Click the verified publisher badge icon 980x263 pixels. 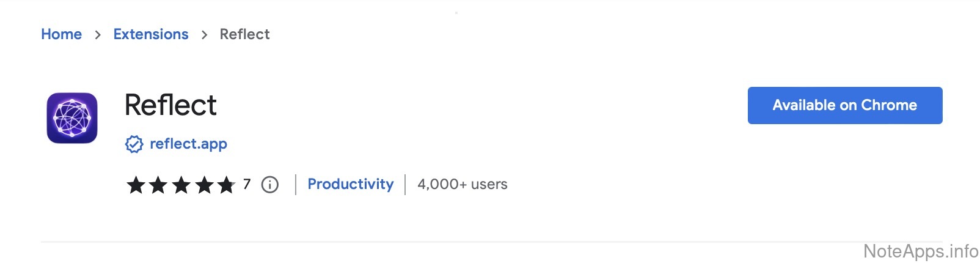click(134, 144)
